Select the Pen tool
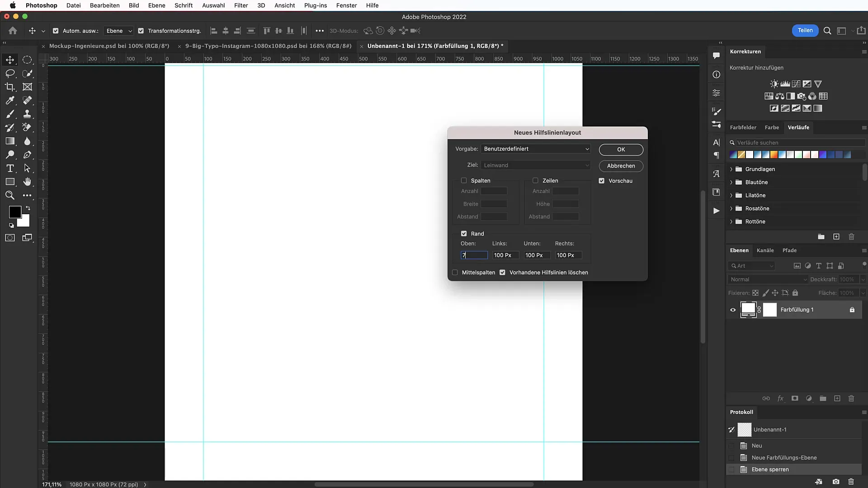 (27, 155)
